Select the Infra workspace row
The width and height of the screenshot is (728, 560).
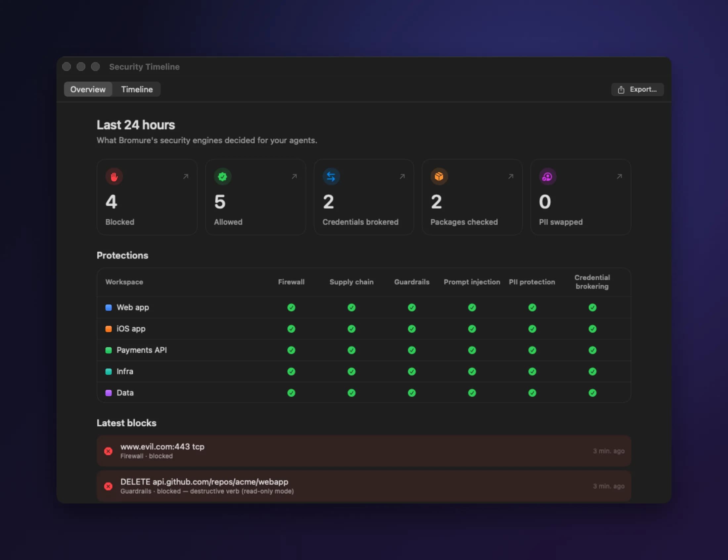[364, 371]
